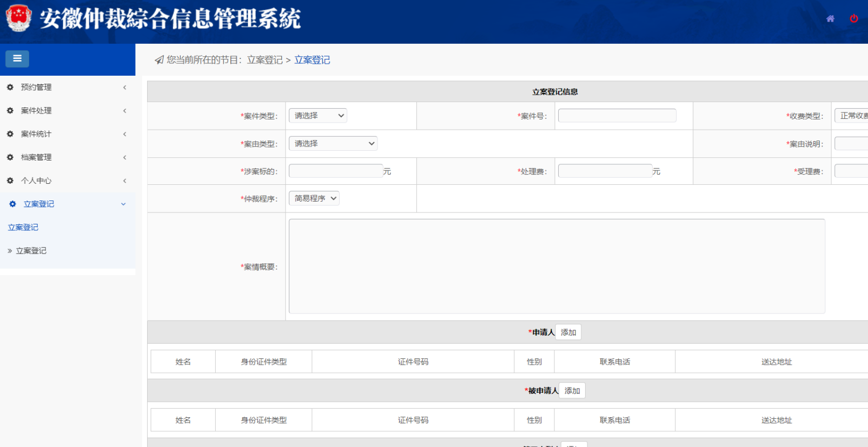Select 立案登记 submenu item with arrows

[31, 251]
